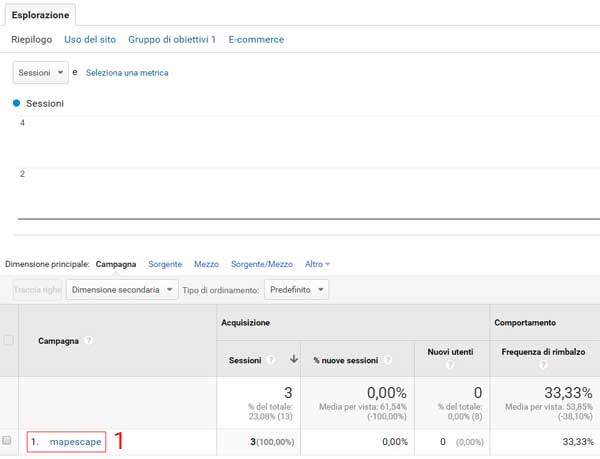This screenshot has width=600, height=459.
Task: Expand the Dimensione secondaria dropdown
Action: 119,290
